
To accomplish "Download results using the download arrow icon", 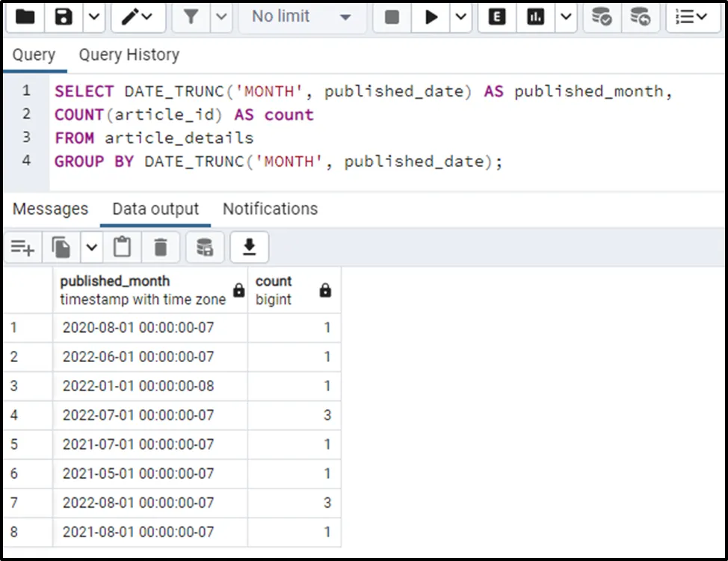I will pos(250,247).
